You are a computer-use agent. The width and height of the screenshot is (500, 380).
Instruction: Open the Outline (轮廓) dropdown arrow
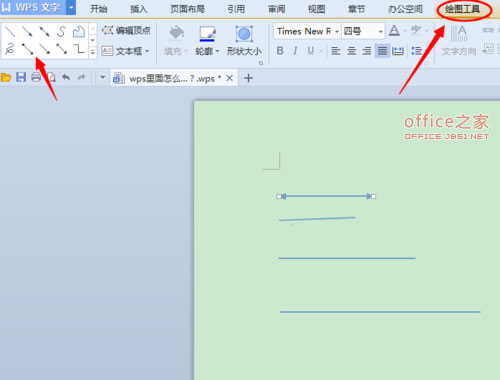[217, 51]
